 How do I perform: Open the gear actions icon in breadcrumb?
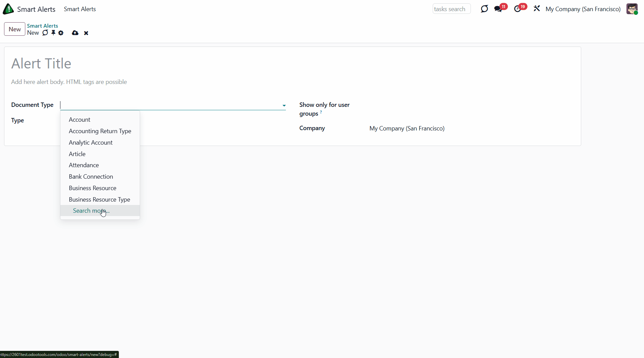tap(61, 33)
